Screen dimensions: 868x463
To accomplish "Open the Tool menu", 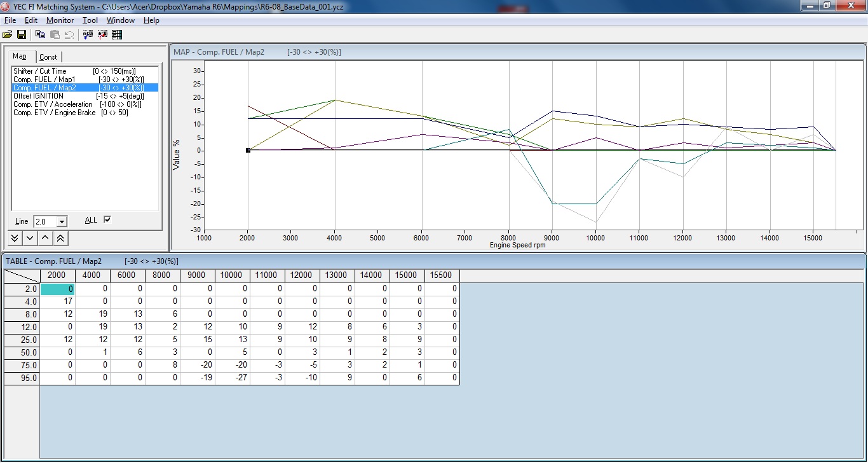I will (90, 20).
